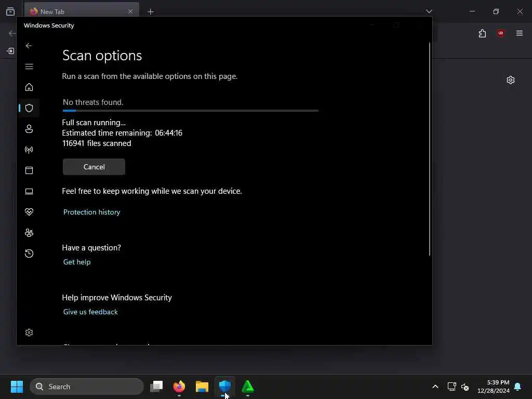The height and width of the screenshot is (399, 532).
Task: Click the 'Windows Security' window title
Action: [49, 25]
